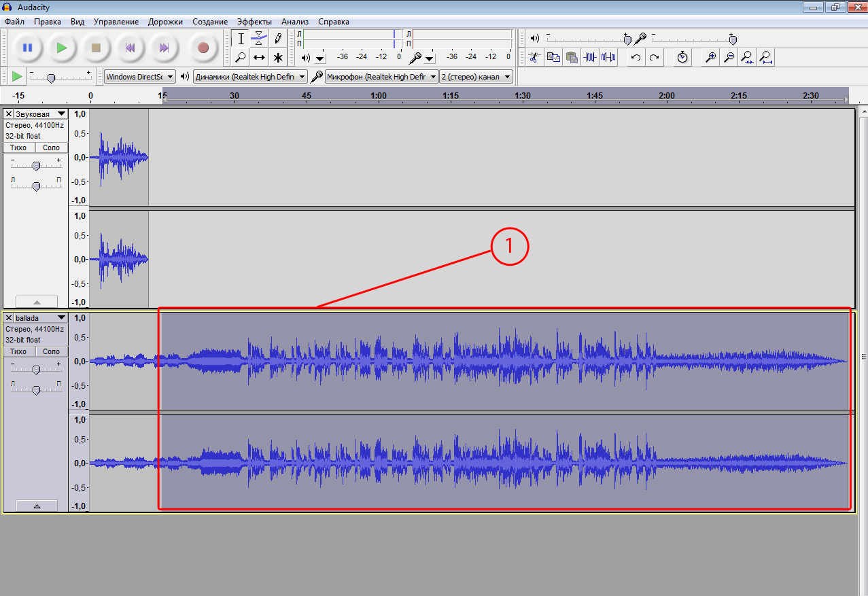The height and width of the screenshot is (596, 868).
Task: Select the Time Shift tool
Action: pos(259,57)
